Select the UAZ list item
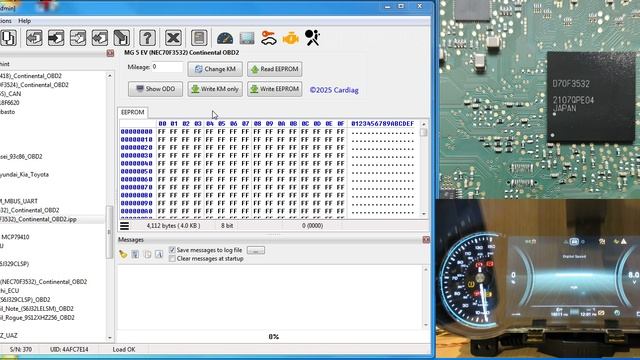Image resolution: width=640 pixels, height=360 pixels. point(9,336)
